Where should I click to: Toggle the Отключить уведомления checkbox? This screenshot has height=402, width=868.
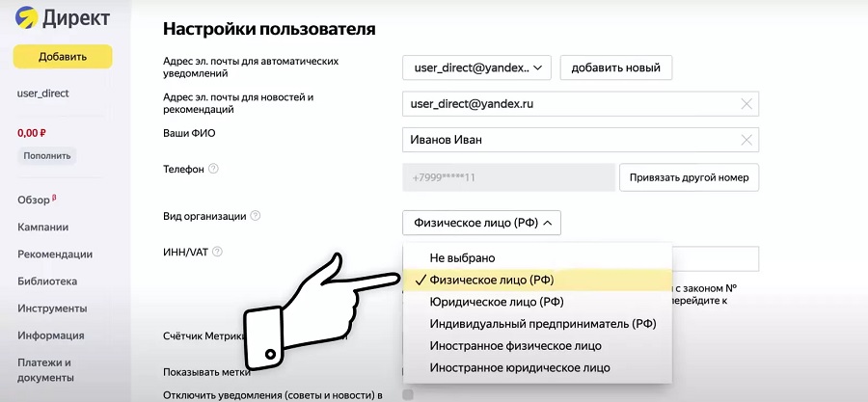point(408,395)
